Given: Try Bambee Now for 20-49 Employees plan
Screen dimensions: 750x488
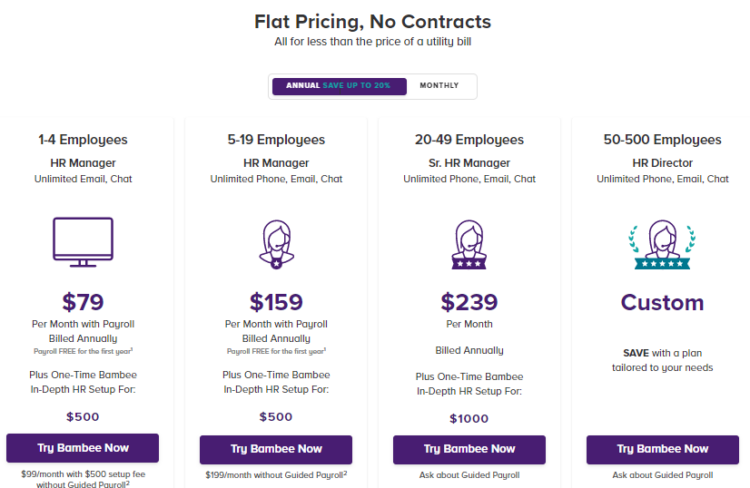Looking at the screenshot, I should pos(469,449).
